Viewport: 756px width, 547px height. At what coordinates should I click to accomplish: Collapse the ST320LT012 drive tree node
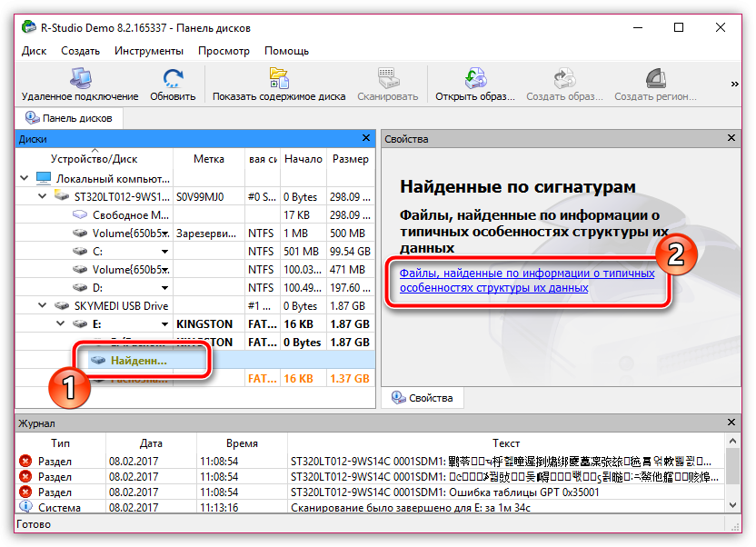coord(43,196)
